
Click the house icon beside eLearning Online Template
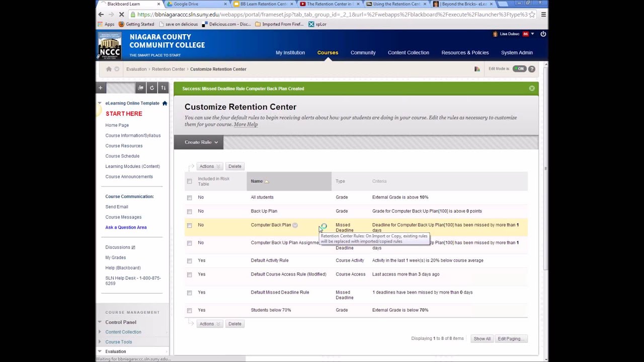pyautogui.click(x=165, y=103)
